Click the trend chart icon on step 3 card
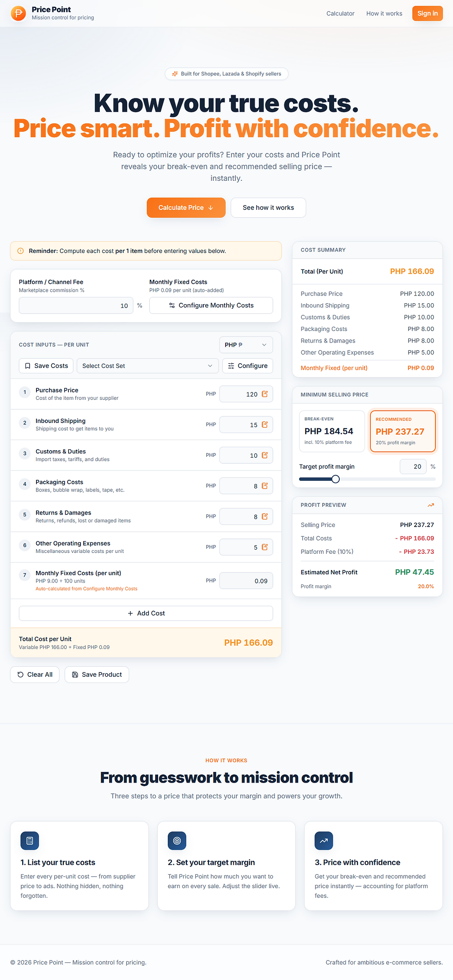Viewport: 453px width, 980px height. [x=324, y=840]
